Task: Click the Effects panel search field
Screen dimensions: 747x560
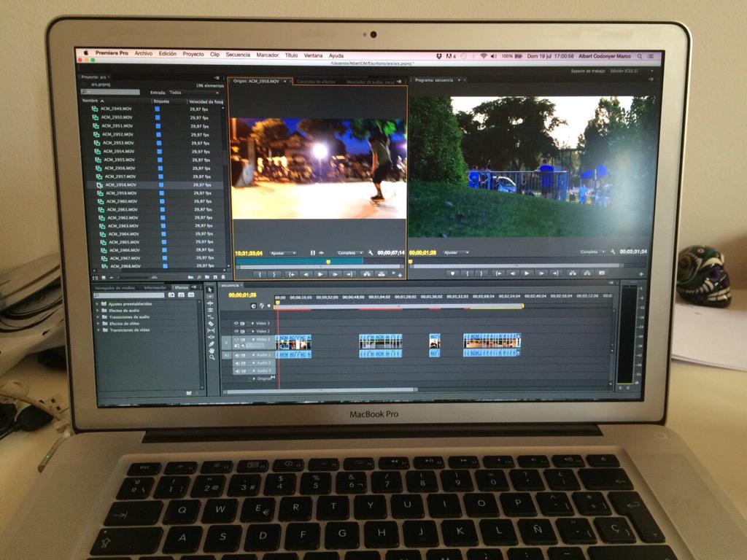Action: click(130, 296)
